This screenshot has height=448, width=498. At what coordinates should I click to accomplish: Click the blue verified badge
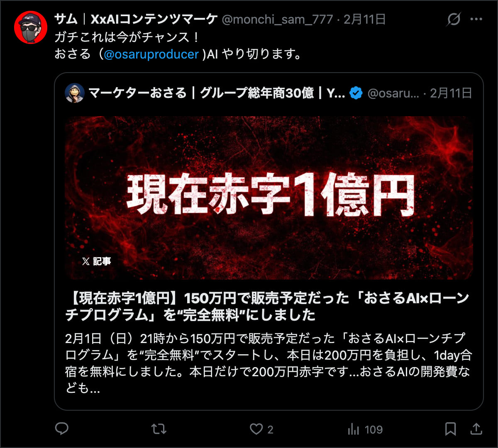356,93
